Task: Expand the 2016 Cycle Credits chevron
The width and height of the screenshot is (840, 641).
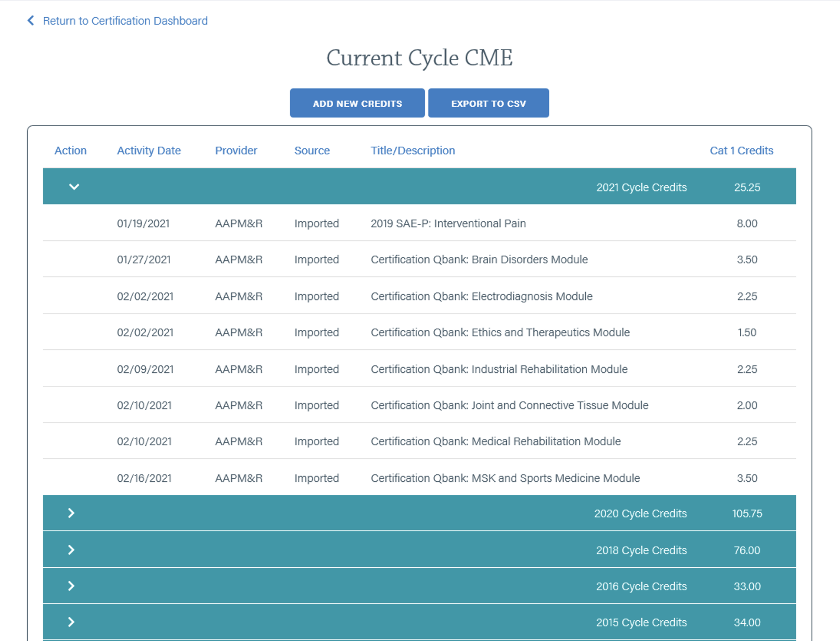Action: coord(71,586)
